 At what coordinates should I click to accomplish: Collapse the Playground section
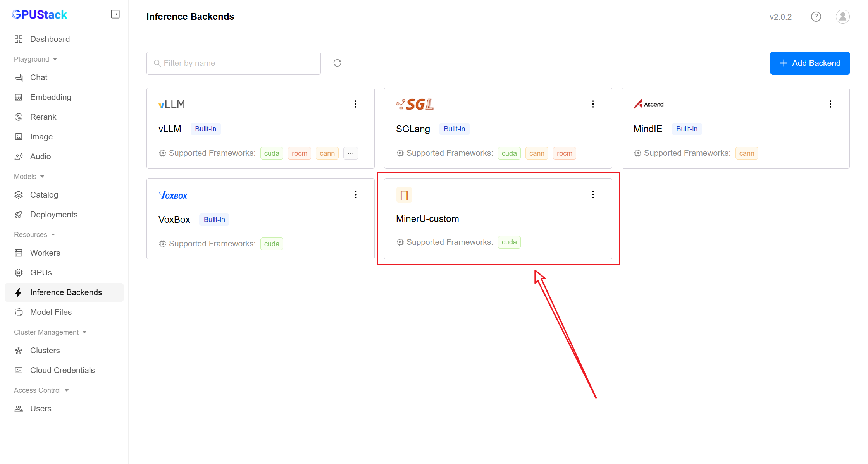point(35,59)
